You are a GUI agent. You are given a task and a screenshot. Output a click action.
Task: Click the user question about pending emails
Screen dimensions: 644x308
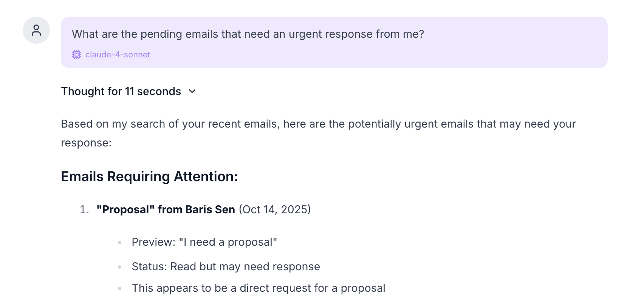[x=248, y=34]
